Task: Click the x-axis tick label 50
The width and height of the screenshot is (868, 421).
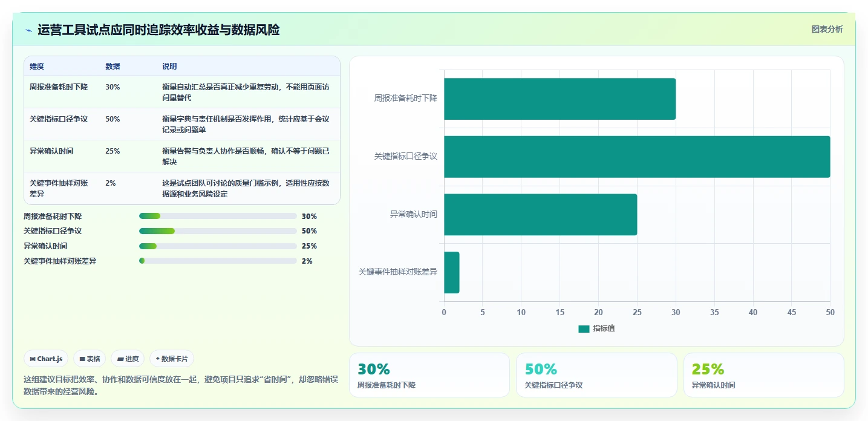Action: [830, 312]
